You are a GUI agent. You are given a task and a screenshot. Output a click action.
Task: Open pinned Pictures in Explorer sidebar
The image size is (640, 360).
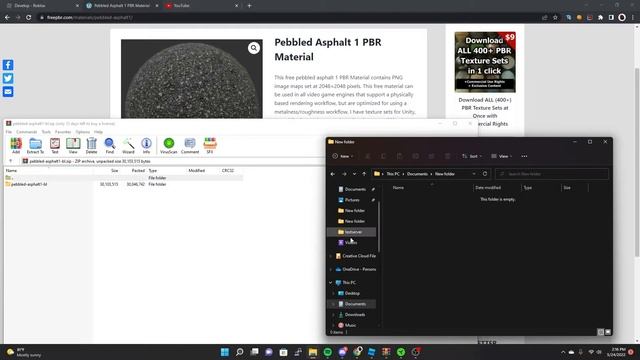[x=352, y=200]
